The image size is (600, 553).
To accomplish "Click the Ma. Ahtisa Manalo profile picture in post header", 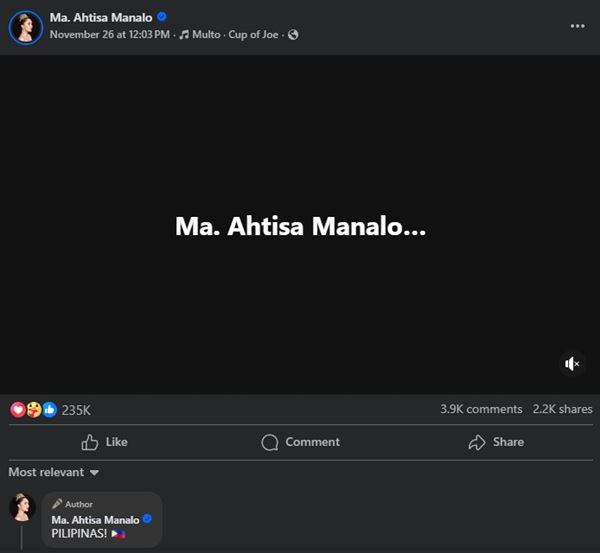I will pos(26,27).
